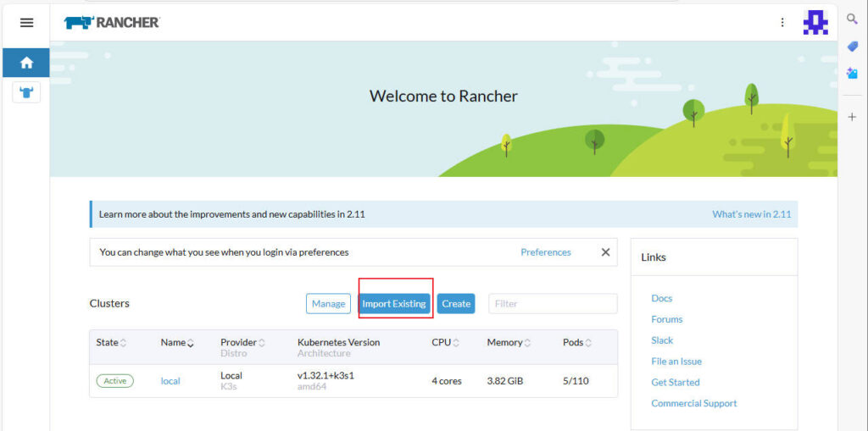Click the Create cluster button
Screen dimensions: 868x431
pyautogui.click(x=456, y=304)
